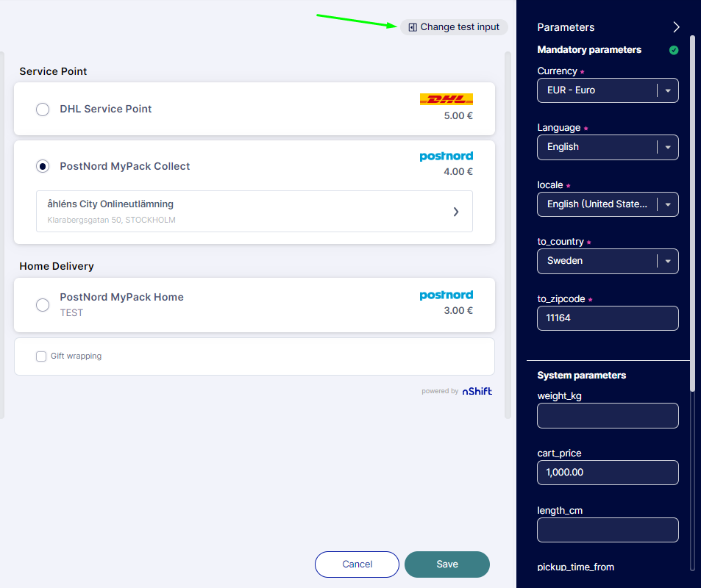
Task: Select DHL Service Point radio button
Action: (43, 110)
